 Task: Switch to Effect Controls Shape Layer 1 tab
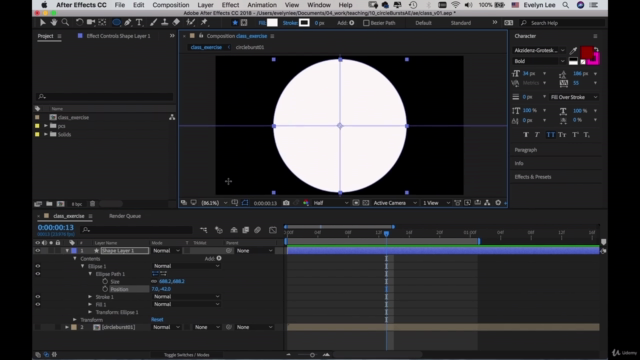click(x=118, y=36)
